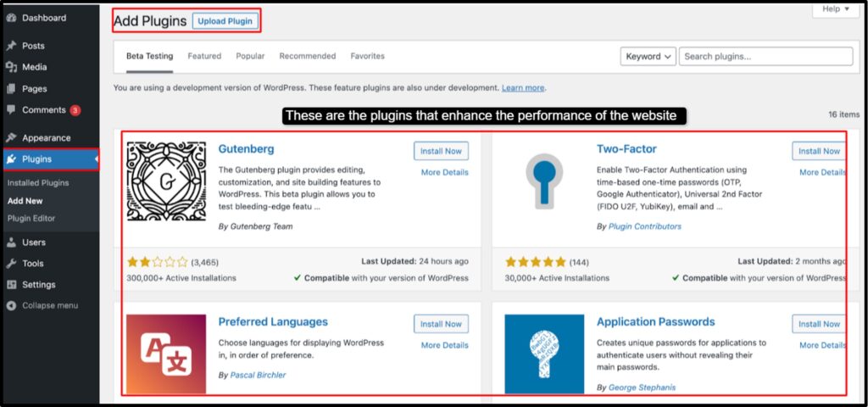The width and height of the screenshot is (868, 407).
Task: Open the Two-Factor plugin title link
Action: pyautogui.click(x=626, y=149)
